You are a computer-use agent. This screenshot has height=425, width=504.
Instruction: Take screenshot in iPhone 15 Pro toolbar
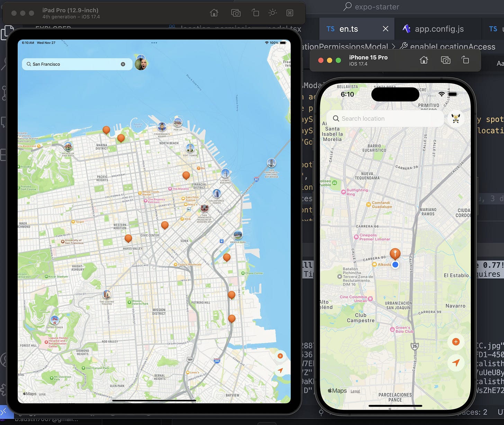445,60
